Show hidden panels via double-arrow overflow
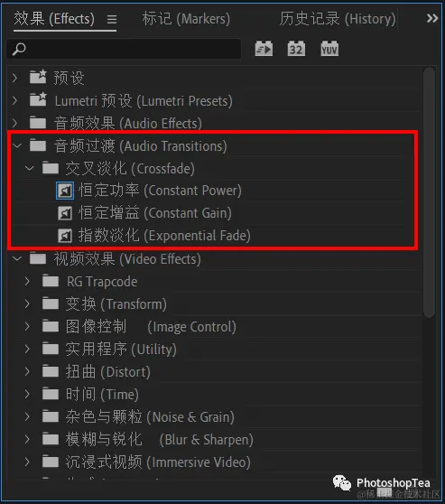Screen dimensions: 445x504 coord(432,18)
